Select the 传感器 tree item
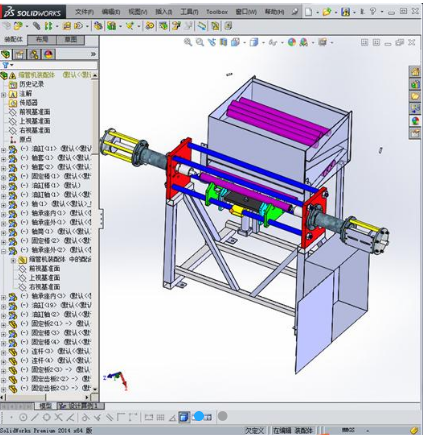Image resolution: width=432 pixels, height=435 pixels. coord(28,103)
